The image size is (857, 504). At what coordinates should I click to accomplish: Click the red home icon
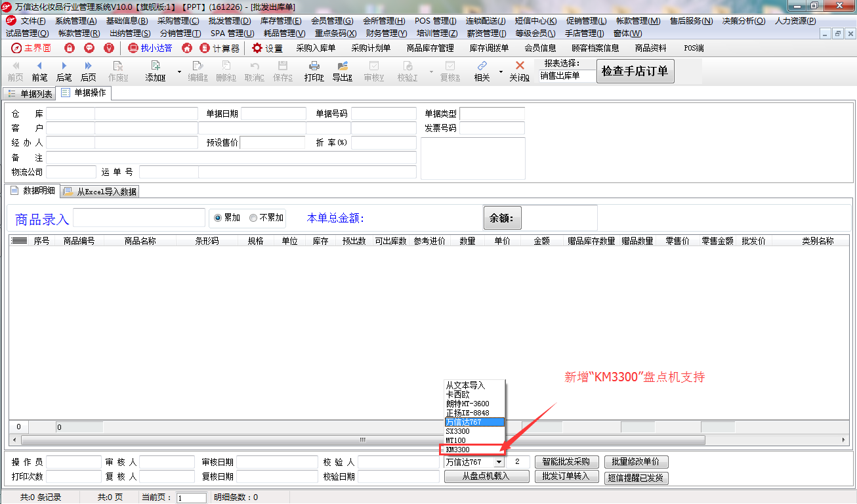tap(187, 48)
